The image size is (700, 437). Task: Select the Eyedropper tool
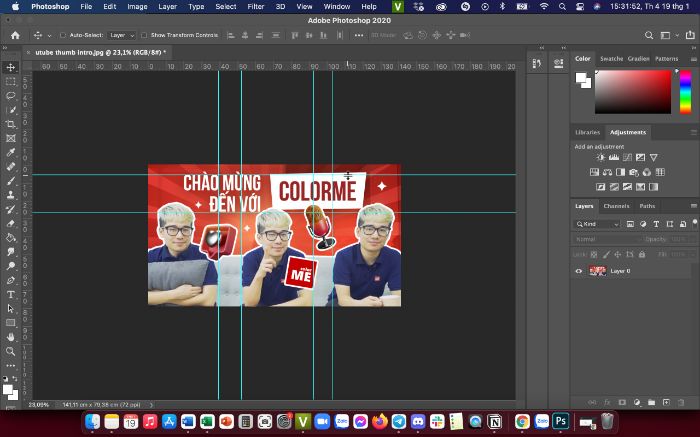click(11, 153)
